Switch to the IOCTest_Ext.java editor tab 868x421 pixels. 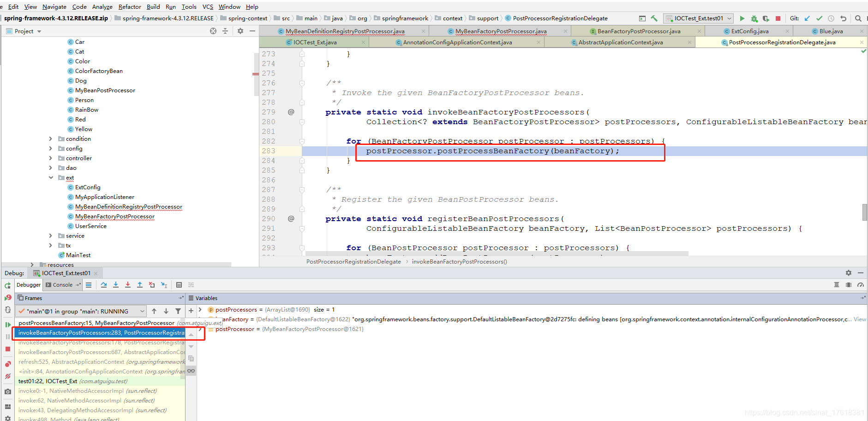pyautogui.click(x=315, y=42)
